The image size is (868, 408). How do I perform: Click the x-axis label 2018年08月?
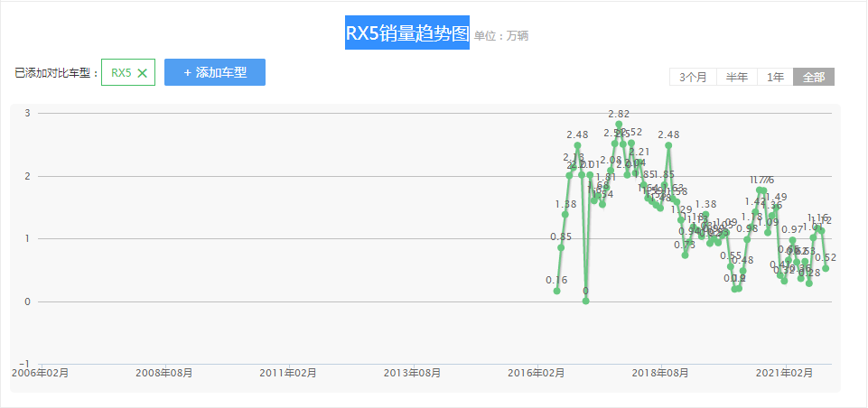[x=661, y=373]
